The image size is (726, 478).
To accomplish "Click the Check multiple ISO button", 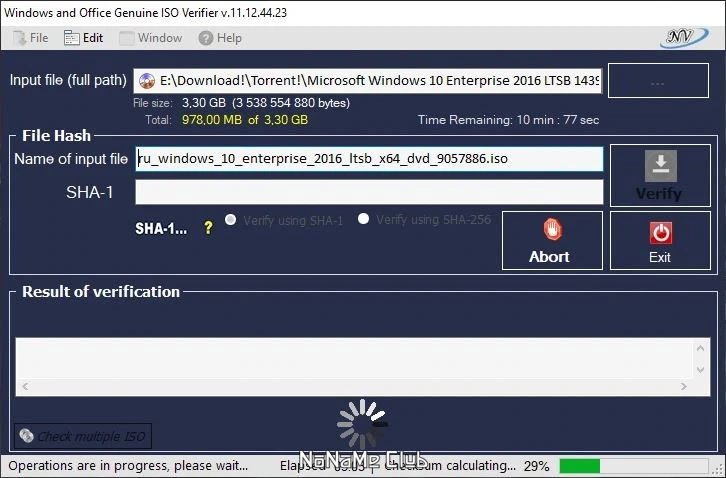I will (x=83, y=436).
